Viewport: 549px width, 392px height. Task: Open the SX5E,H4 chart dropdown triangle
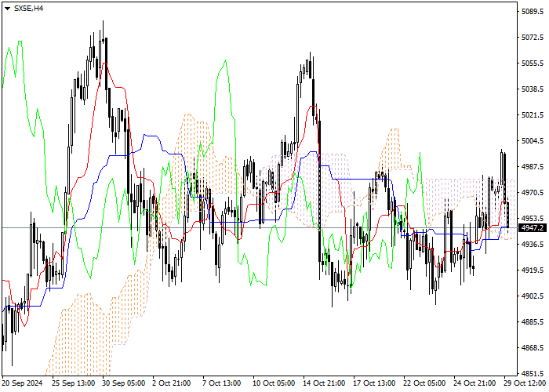click(x=7, y=9)
